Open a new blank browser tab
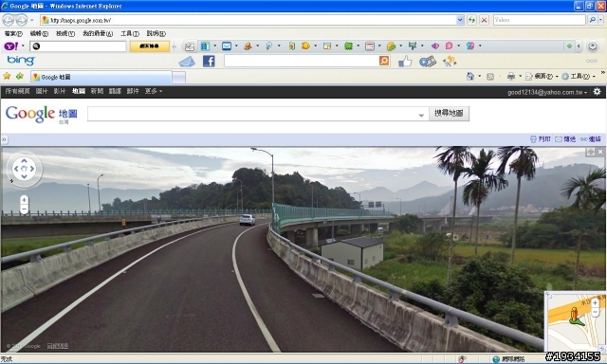607x364 pixels. pos(178,78)
